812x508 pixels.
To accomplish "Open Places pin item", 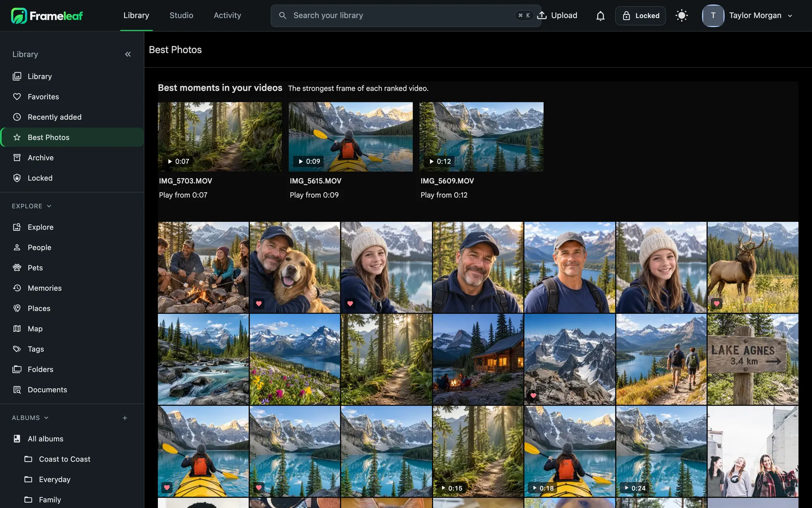I will click(x=72, y=308).
